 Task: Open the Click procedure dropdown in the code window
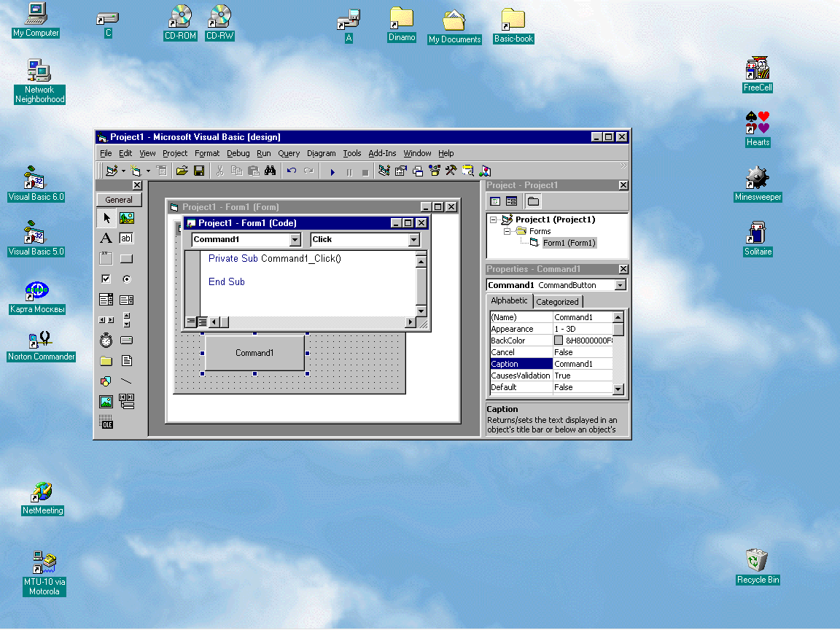click(x=414, y=240)
